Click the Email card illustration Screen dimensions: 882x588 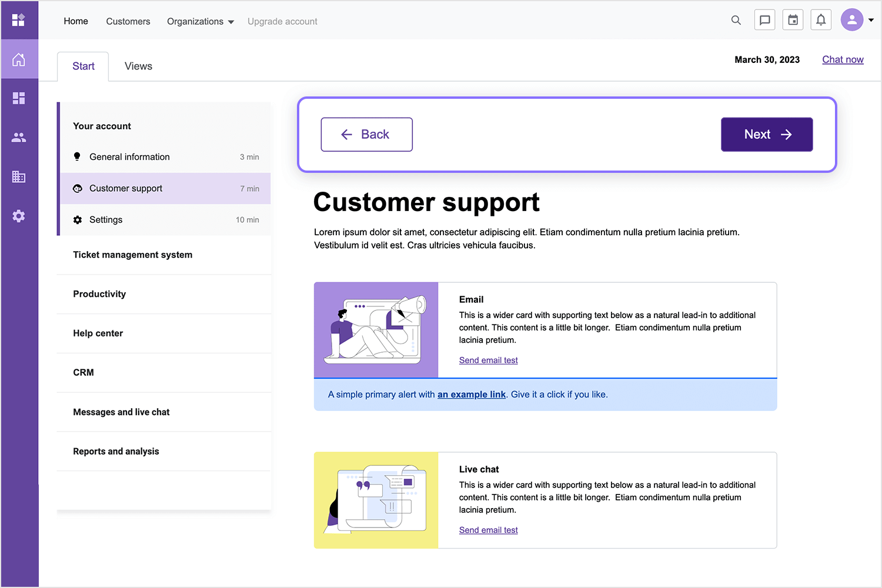tap(376, 330)
